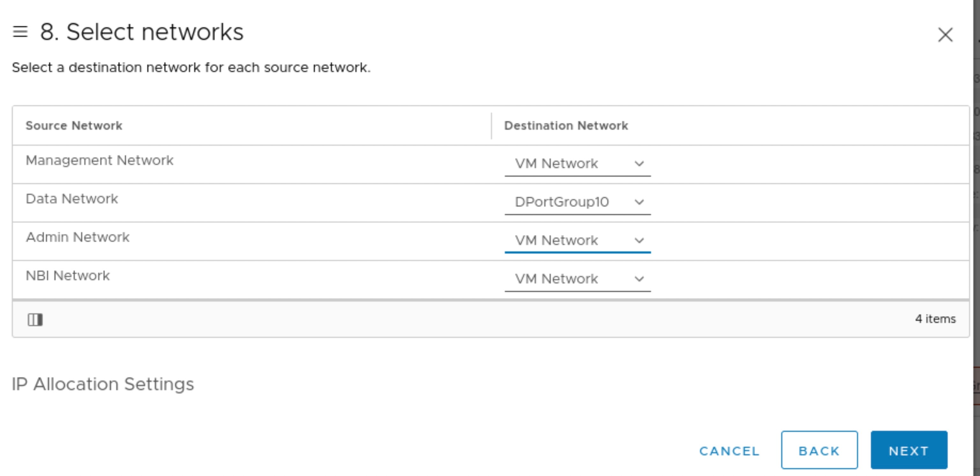Viewport: 980px width, 476px height.
Task: Click the NEXT button
Action: [909, 450]
